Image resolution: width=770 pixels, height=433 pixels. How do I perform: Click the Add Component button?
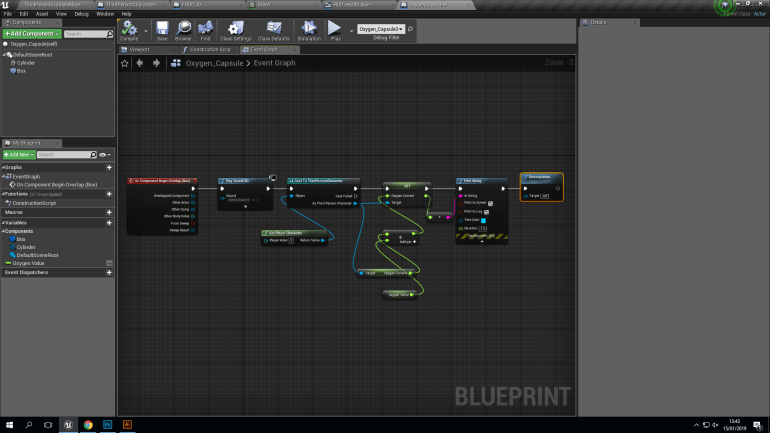[32, 34]
